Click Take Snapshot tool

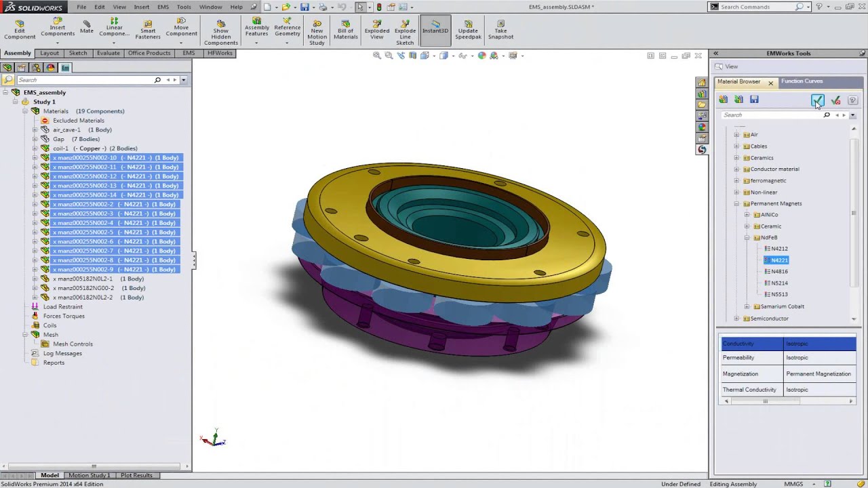point(500,29)
